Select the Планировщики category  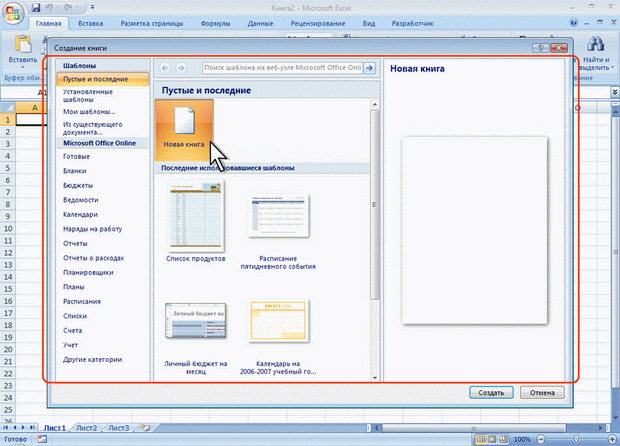(x=88, y=272)
